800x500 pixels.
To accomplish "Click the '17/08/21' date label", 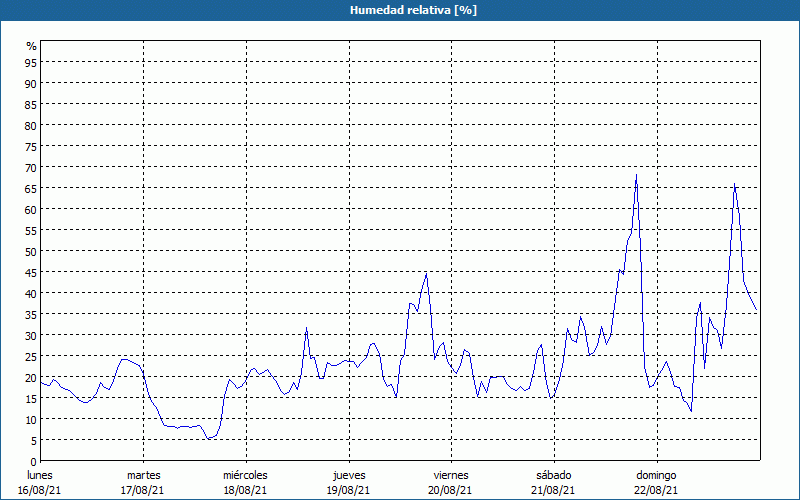I will click(x=142, y=490).
